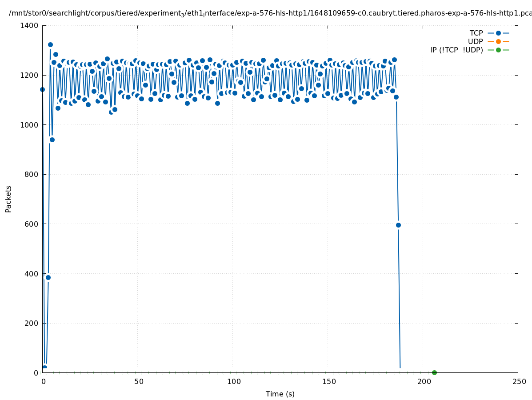This screenshot has width=532, height=400.
Task: Select the TCP point near 400 packets
Action: pos(48,277)
